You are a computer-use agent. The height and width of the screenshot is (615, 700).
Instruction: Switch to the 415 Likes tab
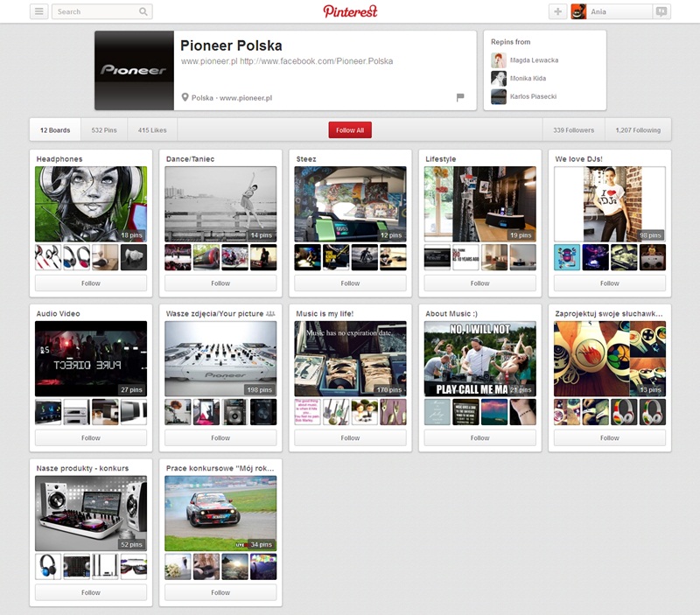[x=152, y=130]
